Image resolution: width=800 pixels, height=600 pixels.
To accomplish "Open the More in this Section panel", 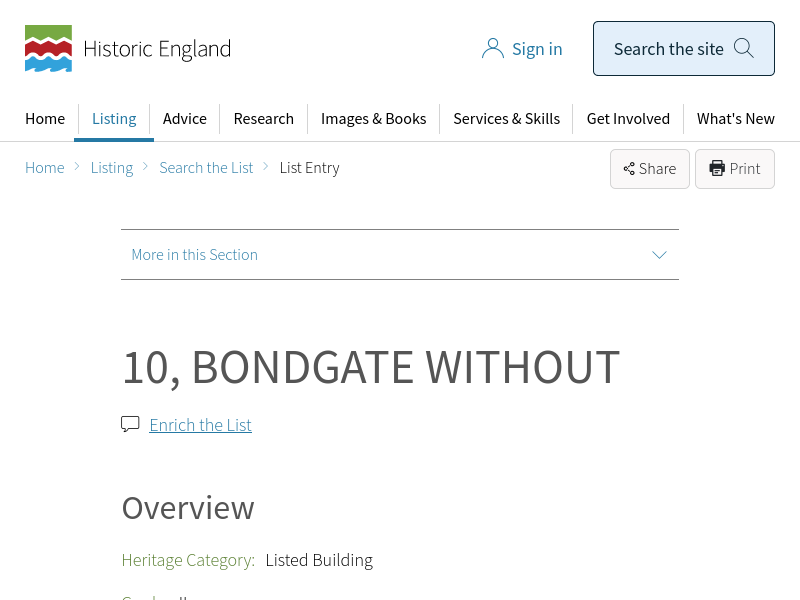I will (x=195, y=255).
